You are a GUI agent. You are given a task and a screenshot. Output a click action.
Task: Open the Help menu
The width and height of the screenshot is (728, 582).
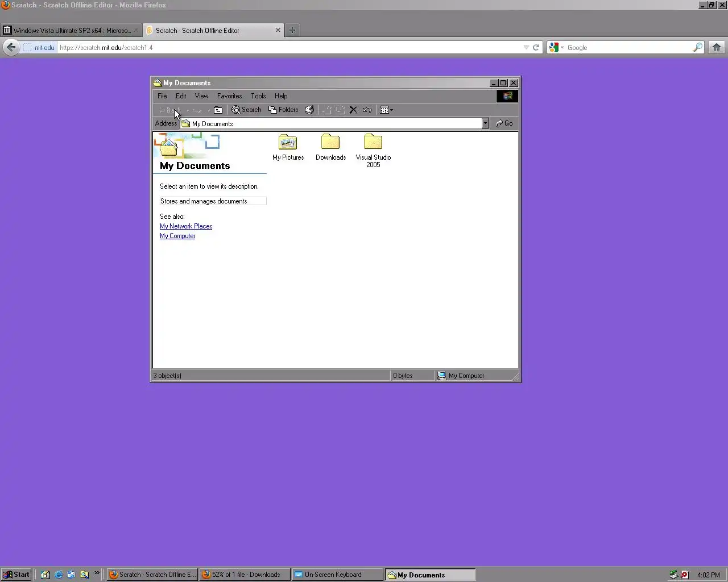tap(281, 96)
